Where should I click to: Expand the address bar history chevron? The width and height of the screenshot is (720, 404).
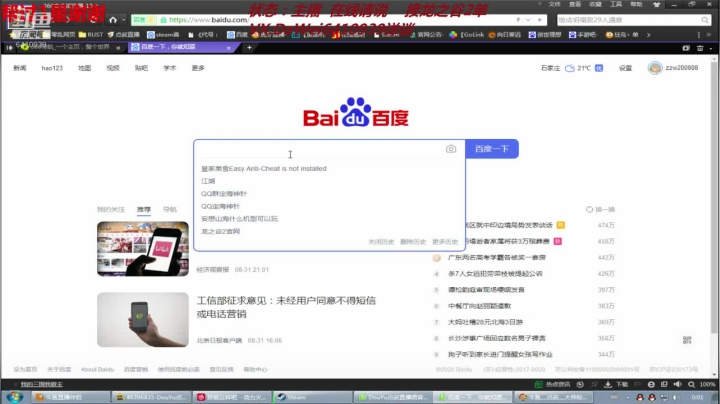(528, 20)
